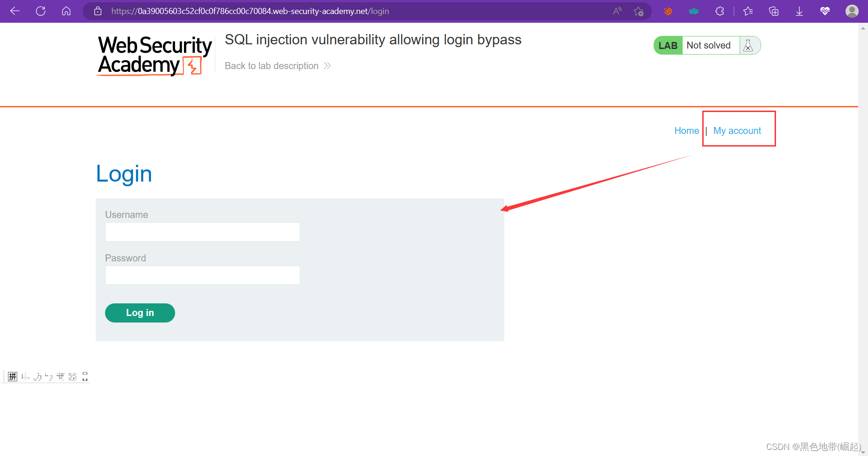Image resolution: width=868 pixels, height=456 pixels.
Task: Open Browser essentials heart icon
Action: [x=825, y=11]
